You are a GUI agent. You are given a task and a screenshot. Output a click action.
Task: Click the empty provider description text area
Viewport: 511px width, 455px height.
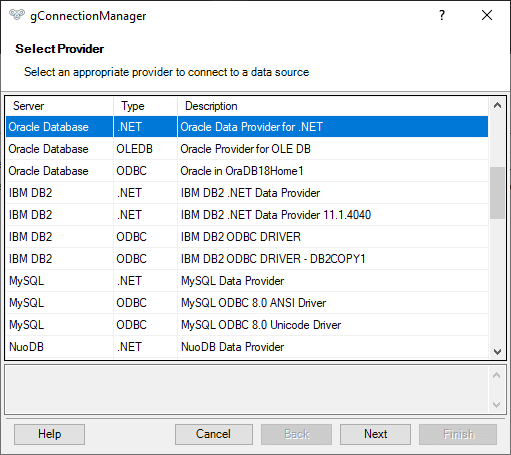(247, 390)
